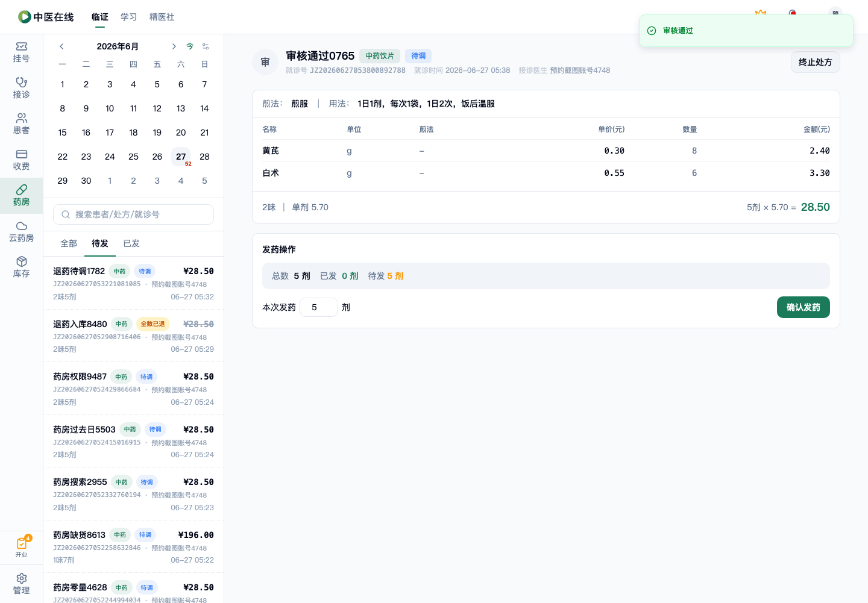Image resolution: width=868 pixels, height=603 pixels.
Task: Go to the previous calendar month
Action: click(x=61, y=46)
